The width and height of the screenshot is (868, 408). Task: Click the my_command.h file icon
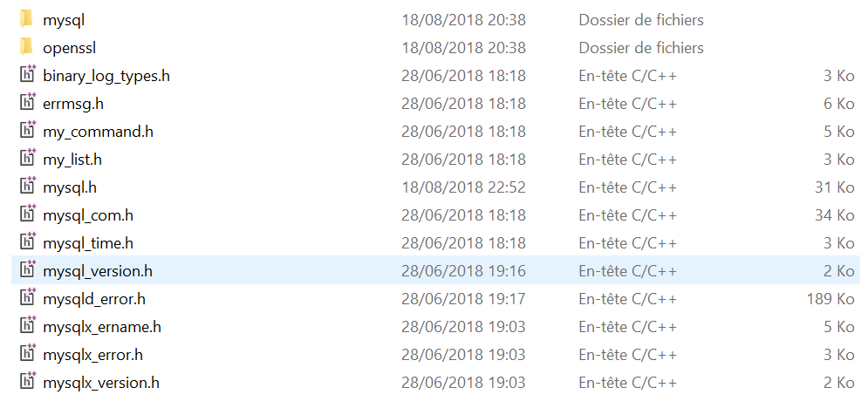[x=27, y=131]
